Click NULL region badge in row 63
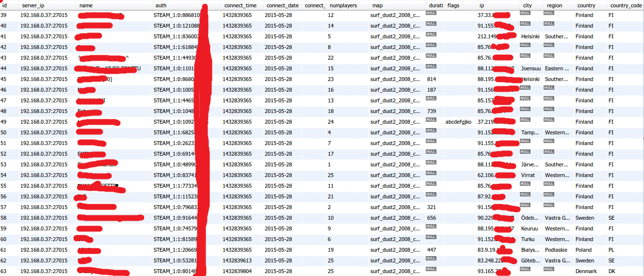This screenshot has height=276, width=644. 548,269
